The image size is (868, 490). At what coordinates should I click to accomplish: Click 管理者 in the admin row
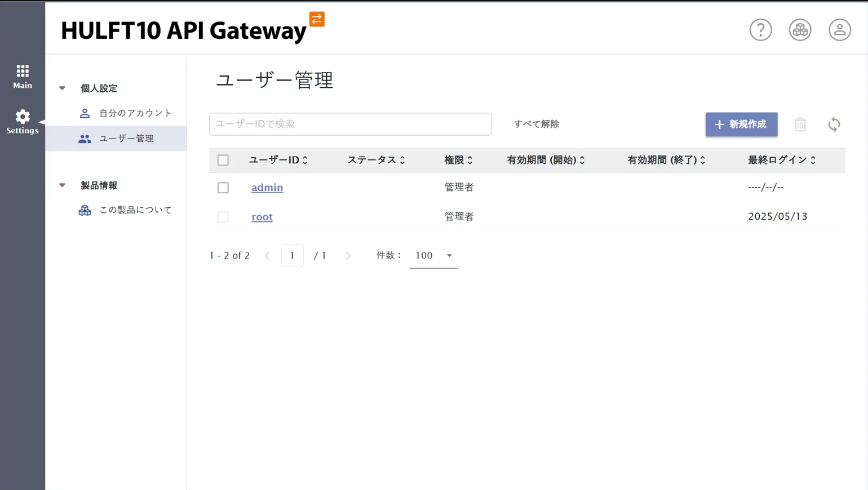(459, 188)
